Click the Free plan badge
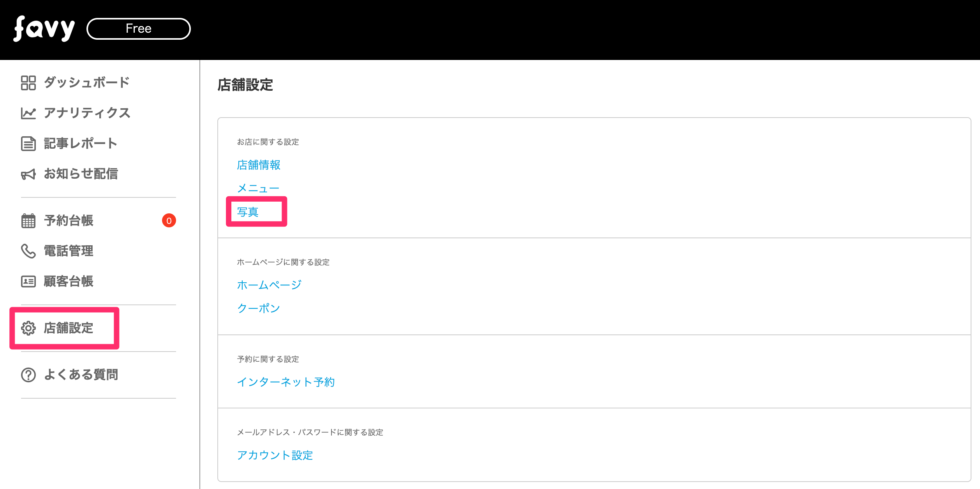The height and width of the screenshot is (489, 980). [x=138, y=29]
